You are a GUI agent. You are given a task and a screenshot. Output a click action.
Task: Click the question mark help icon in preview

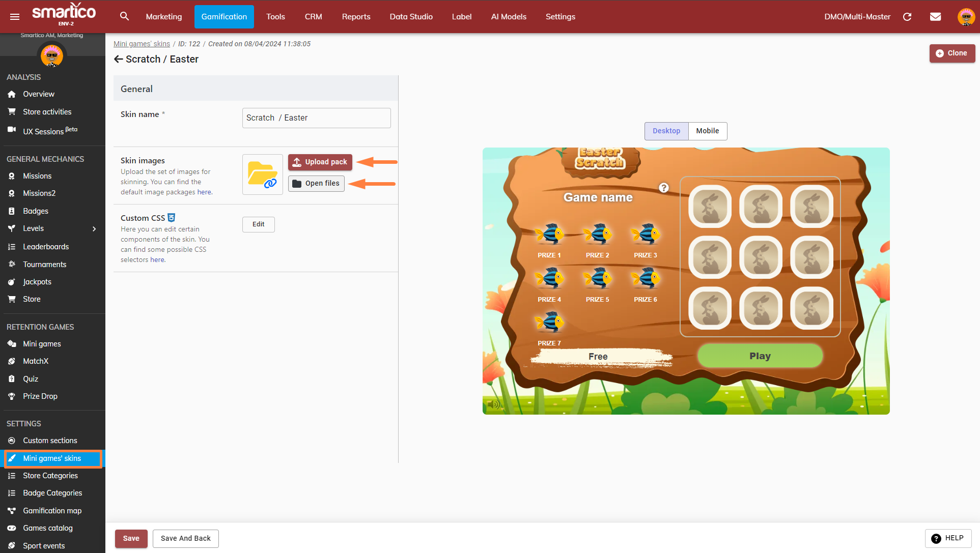pos(664,188)
